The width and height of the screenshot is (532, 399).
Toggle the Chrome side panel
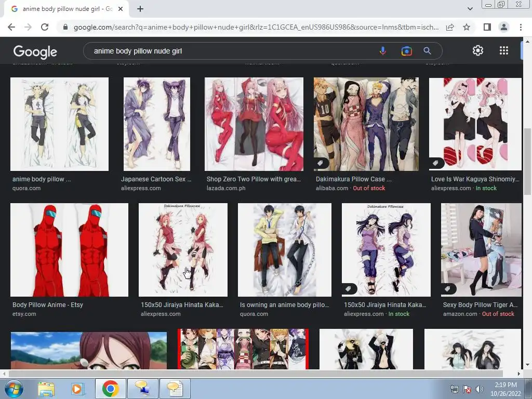point(487,27)
